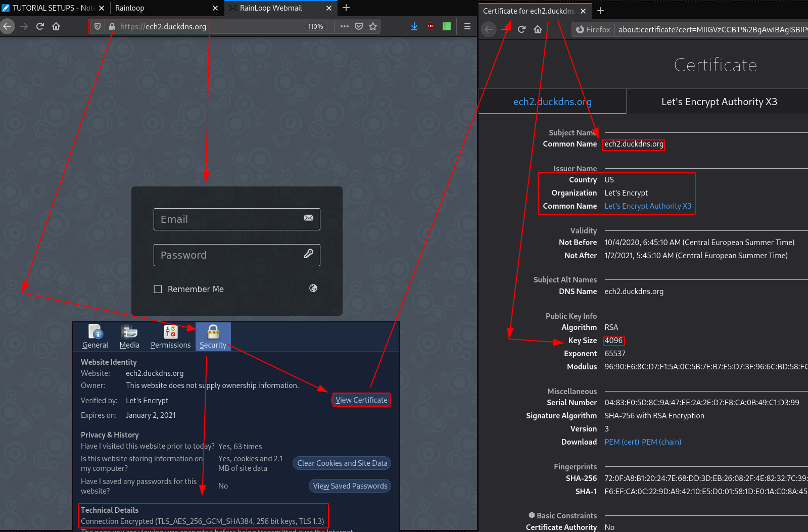Click the Modulus hex value

[x=706, y=367]
